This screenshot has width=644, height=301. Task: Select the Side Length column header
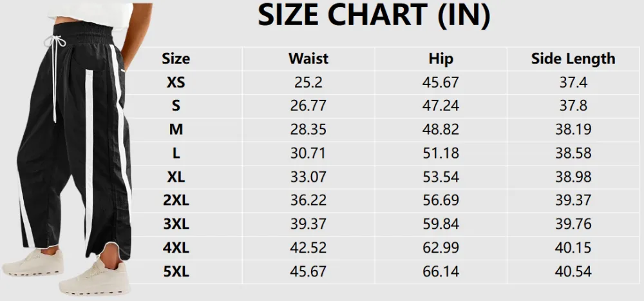[573, 59]
